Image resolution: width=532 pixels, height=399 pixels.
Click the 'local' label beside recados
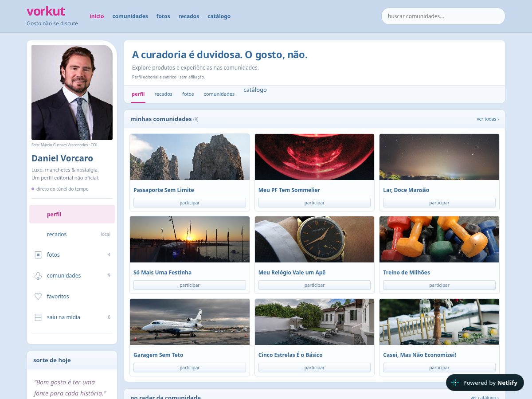106,234
